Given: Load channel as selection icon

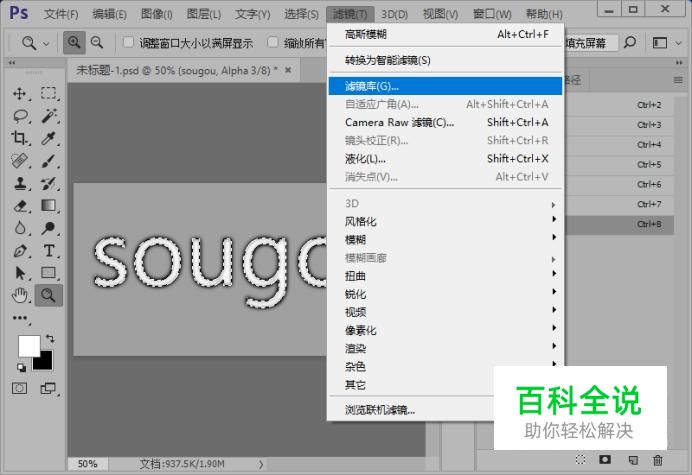Looking at the screenshot, I should click(581, 460).
